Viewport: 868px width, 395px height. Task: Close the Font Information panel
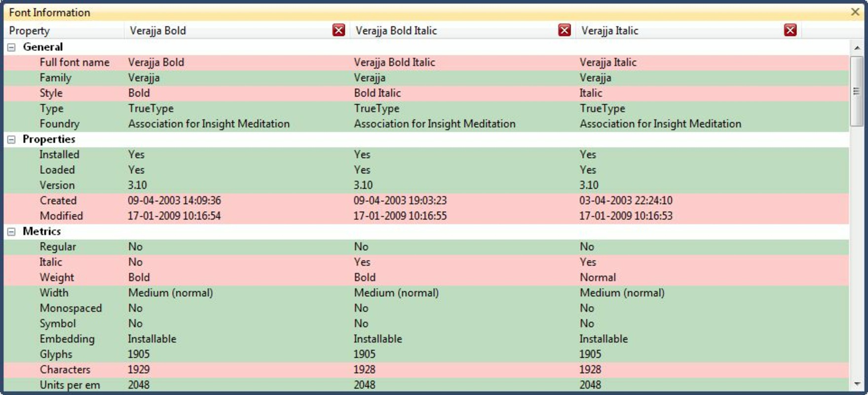pyautogui.click(x=856, y=12)
